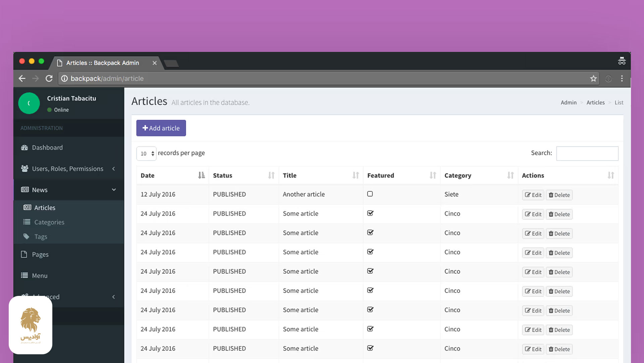The height and width of the screenshot is (363, 644).
Task: Reload the page with the refresh icon
Action: tap(49, 79)
